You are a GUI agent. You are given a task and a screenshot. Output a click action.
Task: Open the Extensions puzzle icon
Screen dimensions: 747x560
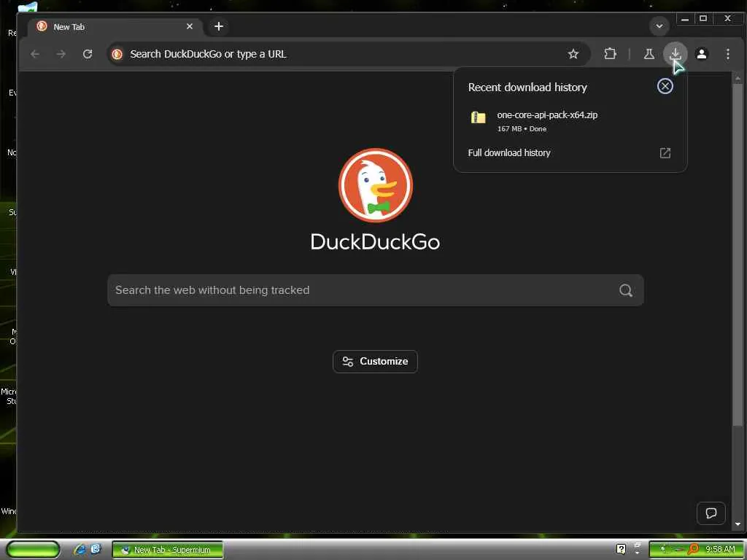(x=610, y=54)
